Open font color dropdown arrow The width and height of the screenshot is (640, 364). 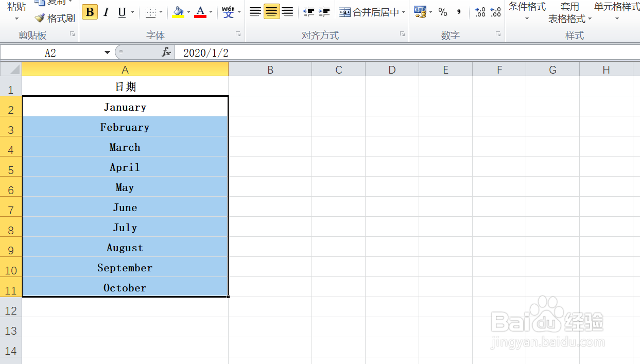point(211,12)
